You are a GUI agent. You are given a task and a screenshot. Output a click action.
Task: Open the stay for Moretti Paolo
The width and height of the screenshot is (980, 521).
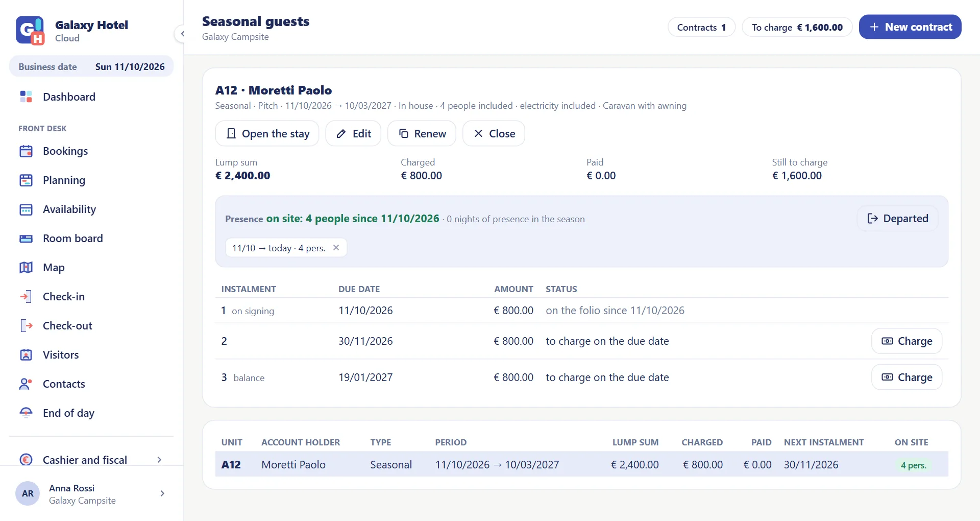pos(267,133)
